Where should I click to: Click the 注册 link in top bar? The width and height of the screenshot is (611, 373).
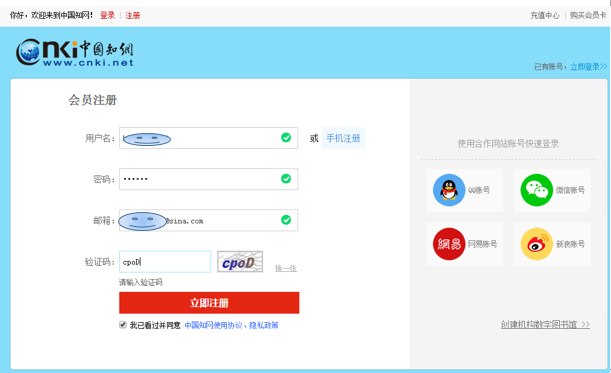click(132, 15)
